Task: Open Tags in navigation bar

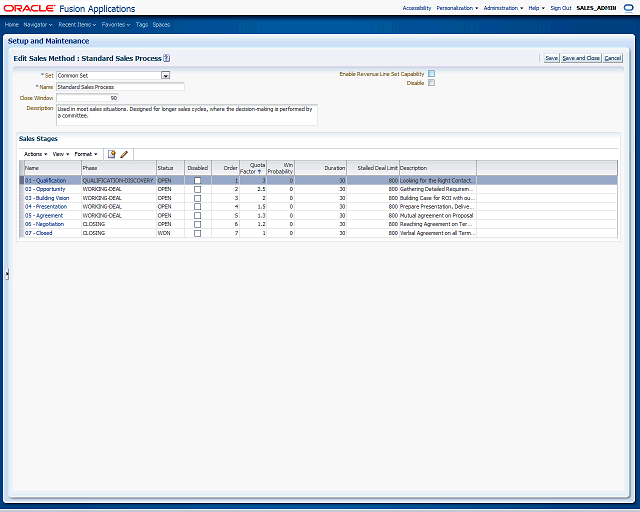Action: tap(142, 25)
